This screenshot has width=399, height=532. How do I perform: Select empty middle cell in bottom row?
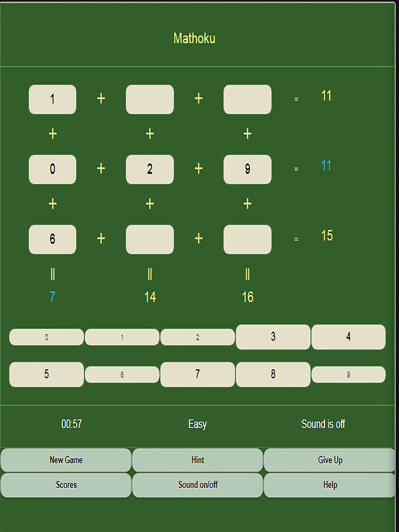pos(150,239)
